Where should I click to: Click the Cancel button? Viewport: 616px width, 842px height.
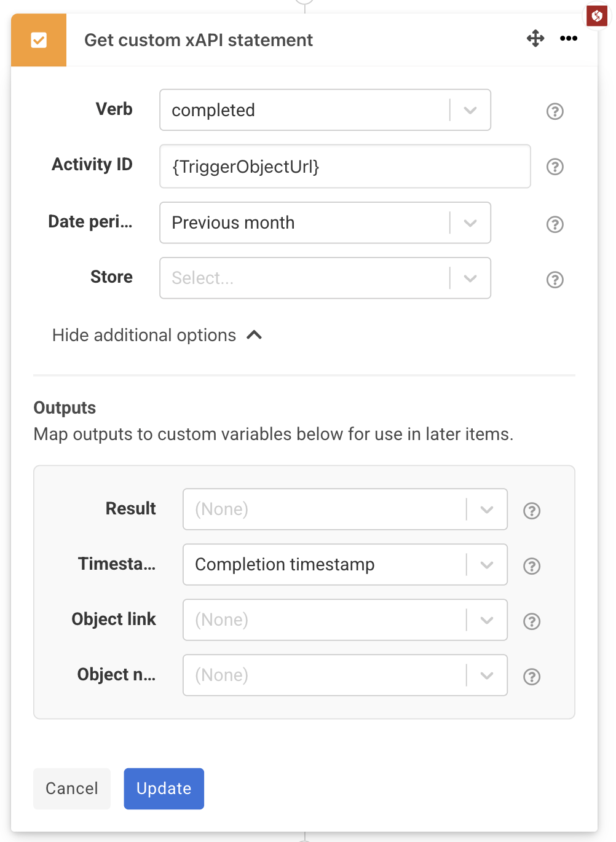pos(71,789)
